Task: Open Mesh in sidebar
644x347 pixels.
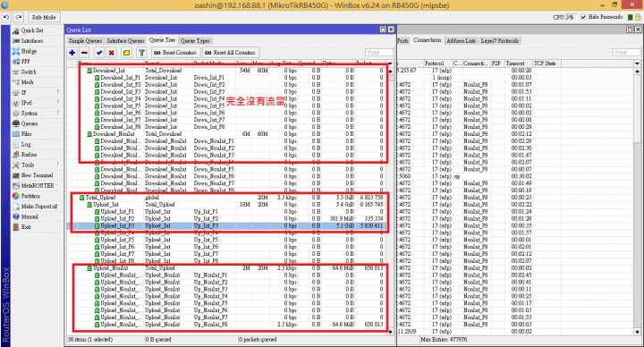Action: tap(27, 82)
